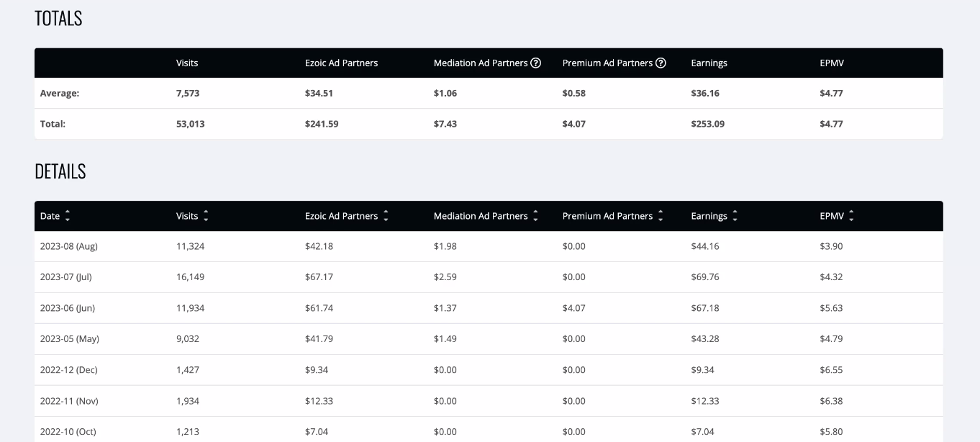The image size is (980, 442).
Task: Select August visits value 11,324
Action: coord(190,246)
